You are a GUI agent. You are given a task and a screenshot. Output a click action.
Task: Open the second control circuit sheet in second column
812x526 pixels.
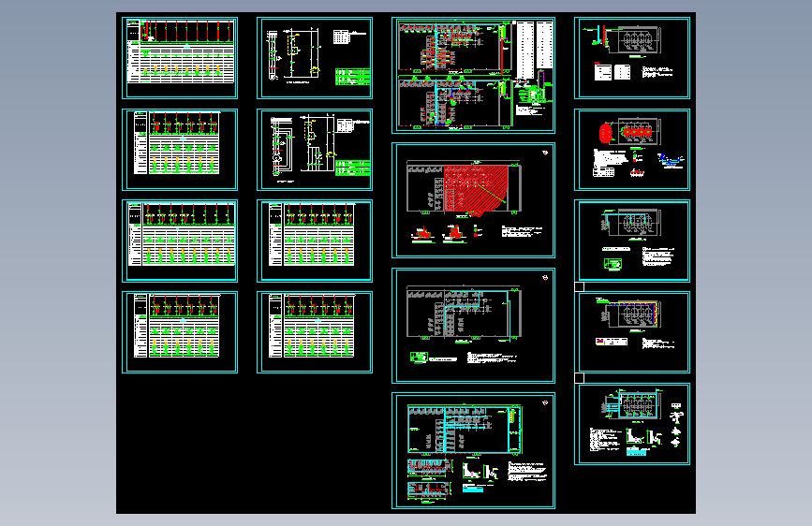pyautogui.click(x=315, y=150)
